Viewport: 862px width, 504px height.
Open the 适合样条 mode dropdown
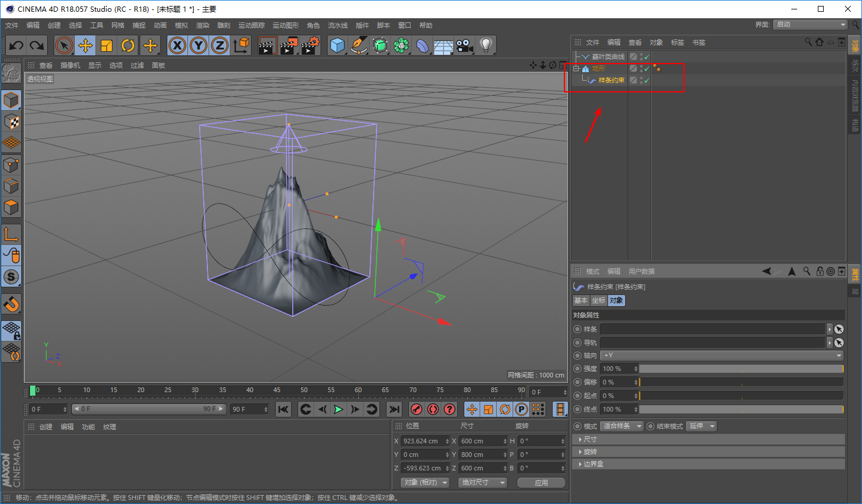tap(622, 426)
